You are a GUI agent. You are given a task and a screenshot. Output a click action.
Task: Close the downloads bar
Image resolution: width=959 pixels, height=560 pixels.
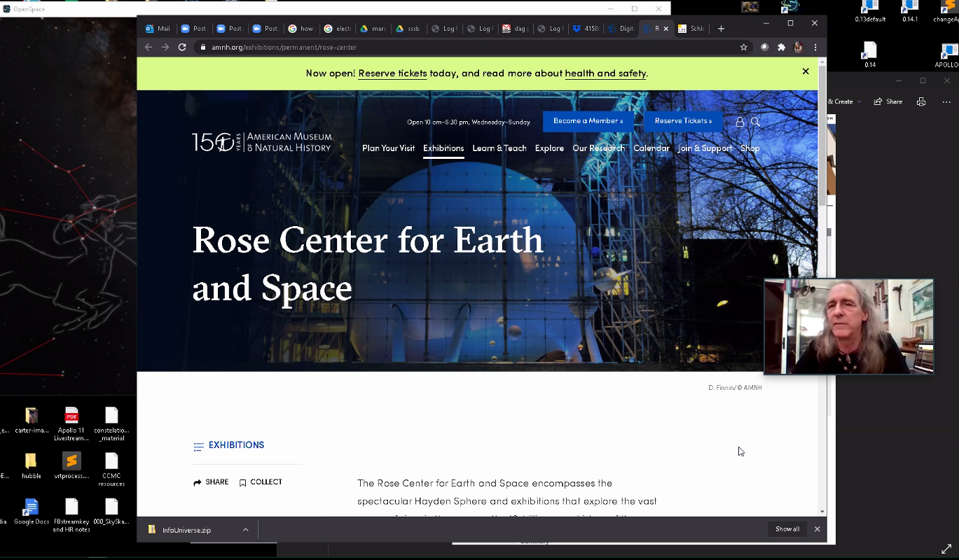pos(817,529)
